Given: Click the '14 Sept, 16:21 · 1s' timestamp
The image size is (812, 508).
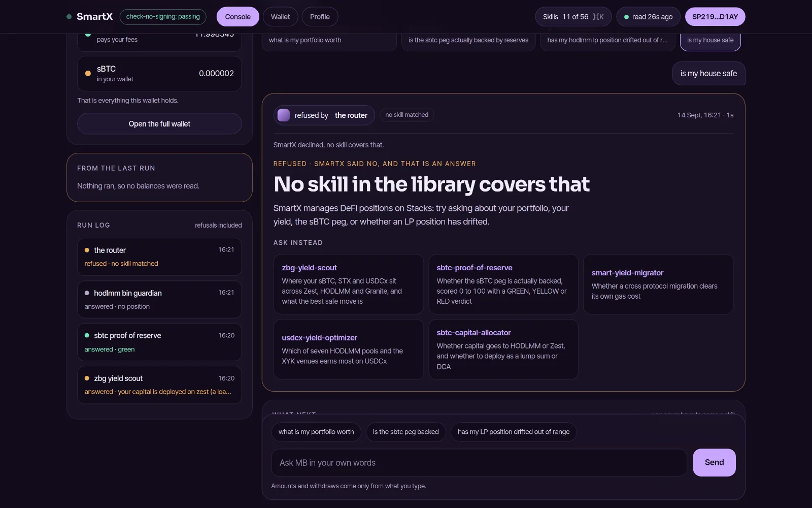Looking at the screenshot, I should coord(705,115).
